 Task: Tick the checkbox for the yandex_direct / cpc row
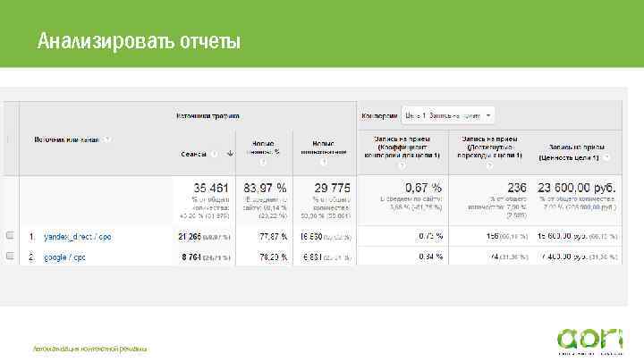[x=10, y=236]
